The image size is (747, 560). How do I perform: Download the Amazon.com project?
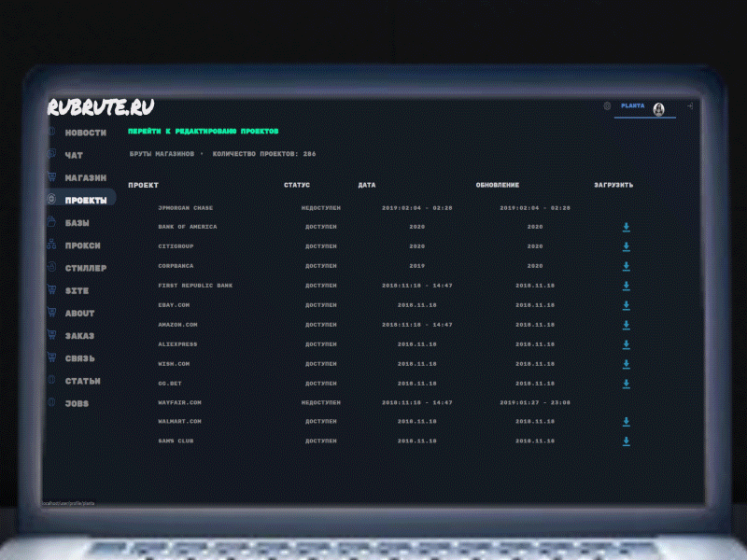(x=627, y=325)
